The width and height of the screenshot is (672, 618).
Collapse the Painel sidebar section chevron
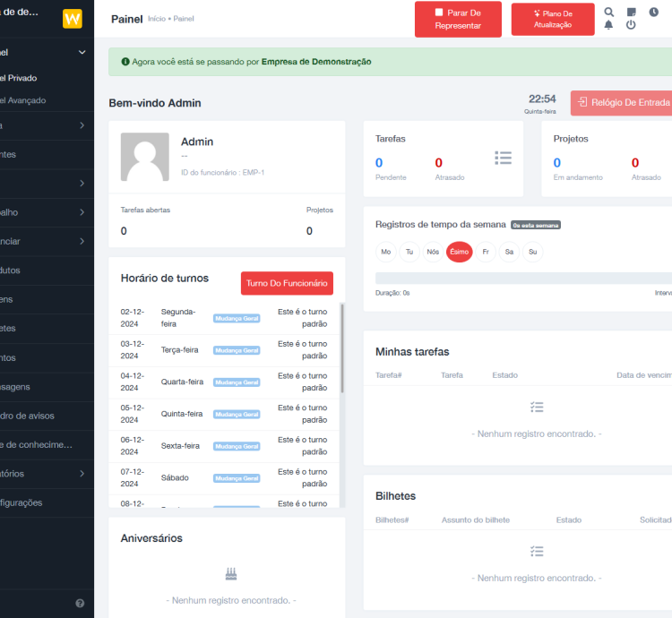(82, 53)
